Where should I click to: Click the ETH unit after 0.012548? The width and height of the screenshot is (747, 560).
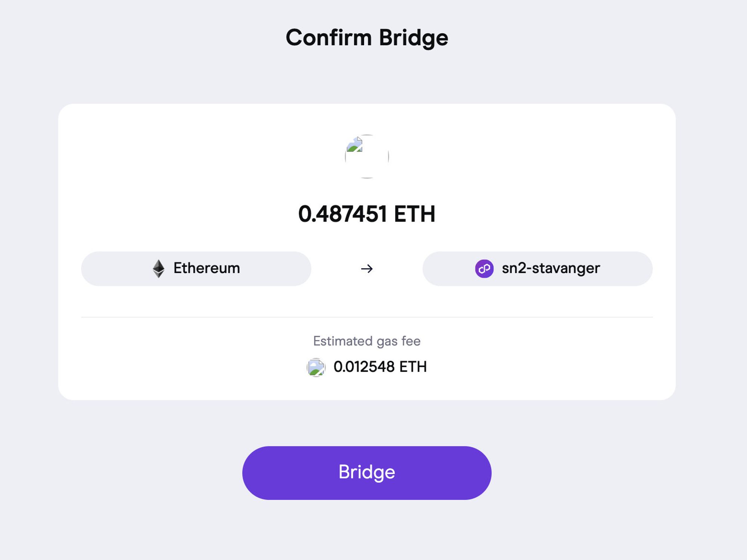click(x=413, y=367)
